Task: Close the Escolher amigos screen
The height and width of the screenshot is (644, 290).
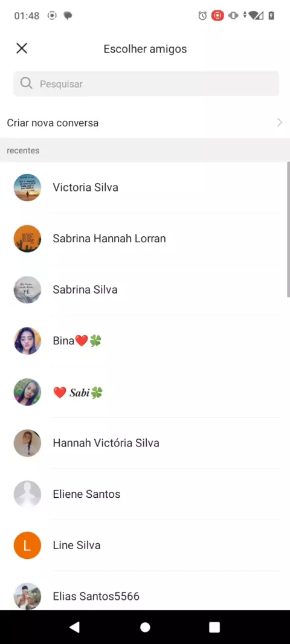Action: (22, 48)
